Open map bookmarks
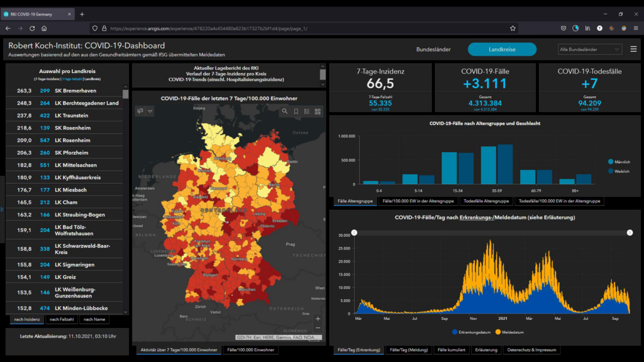The image size is (644, 362). 296,111
